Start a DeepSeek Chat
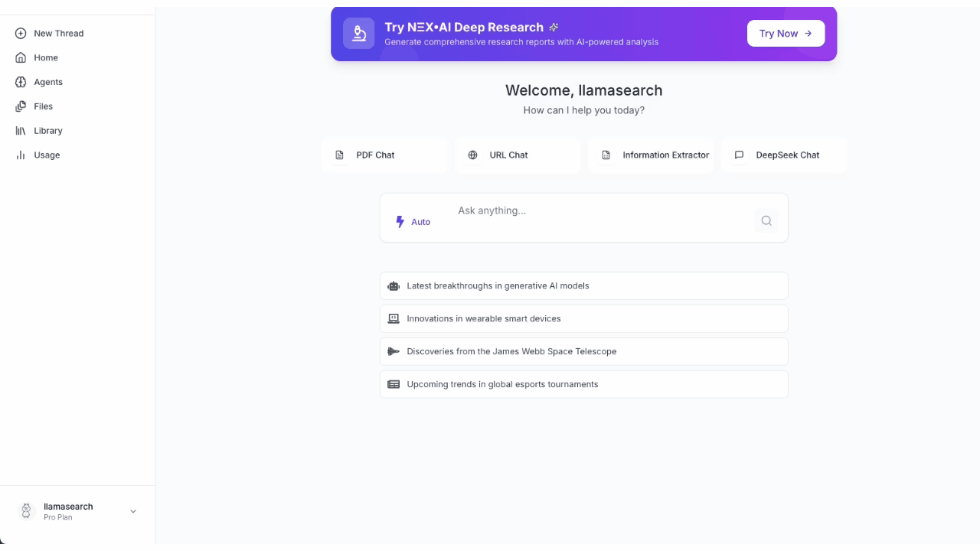The height and width of the screenshot is (551, 980). [x=784, y=155]
